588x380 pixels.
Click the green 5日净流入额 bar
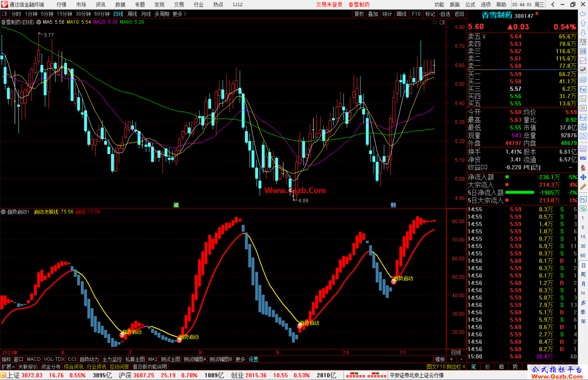point(519,193)
